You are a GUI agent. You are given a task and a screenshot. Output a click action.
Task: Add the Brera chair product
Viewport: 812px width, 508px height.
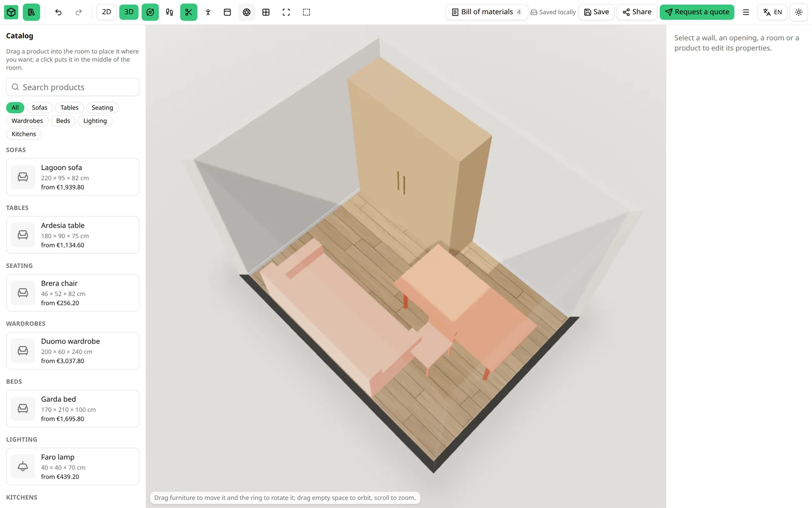pyautogui.click(x=73, y=293)
